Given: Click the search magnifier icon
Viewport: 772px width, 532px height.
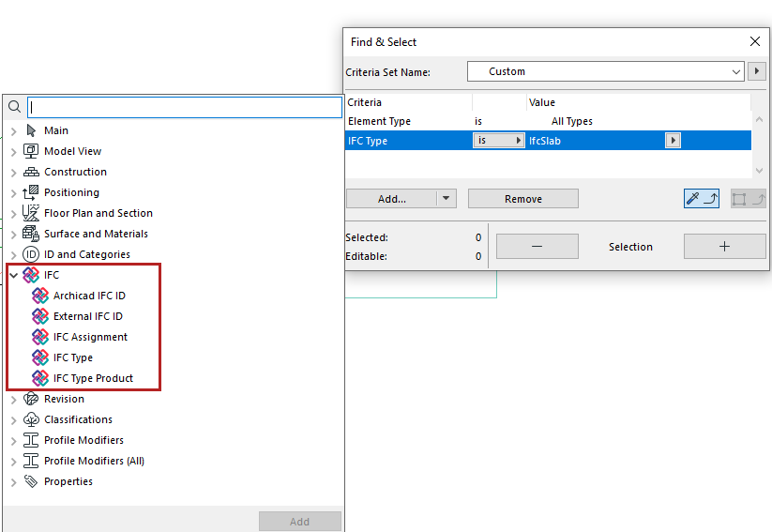Looking at the screenshot, I should pyautogui.click(x=15, y=106).
